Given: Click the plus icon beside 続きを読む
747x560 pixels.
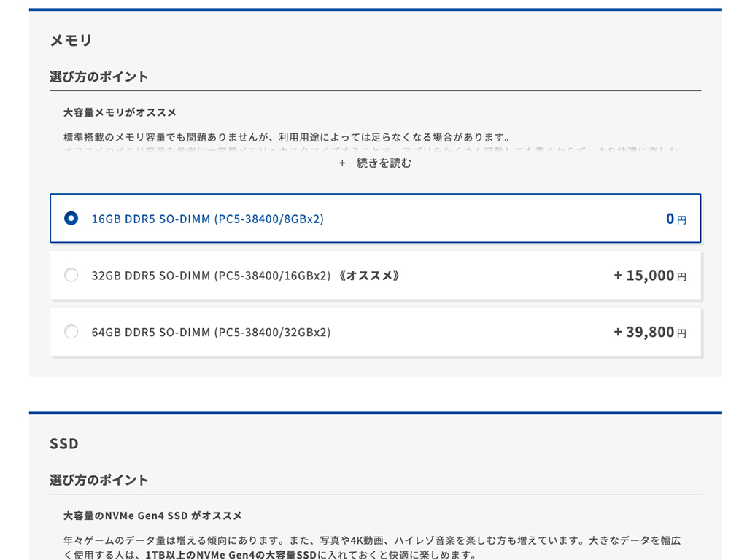Looking at the screenshot, I should coord(342,163).
